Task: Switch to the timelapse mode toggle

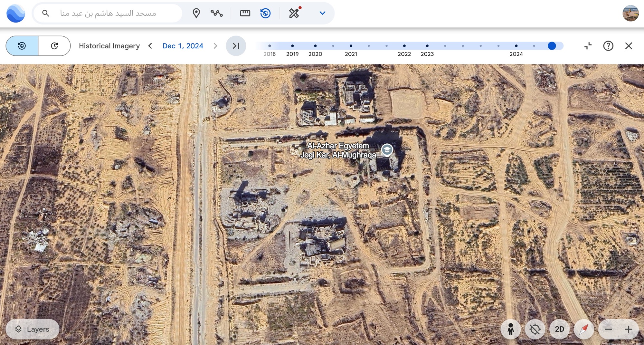Action: (54, 46)
